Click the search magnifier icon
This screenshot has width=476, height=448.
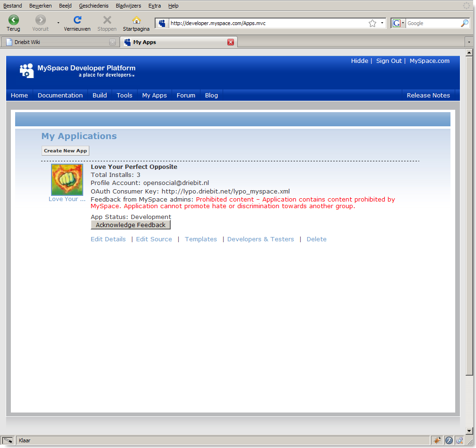(x=464, y=23)
